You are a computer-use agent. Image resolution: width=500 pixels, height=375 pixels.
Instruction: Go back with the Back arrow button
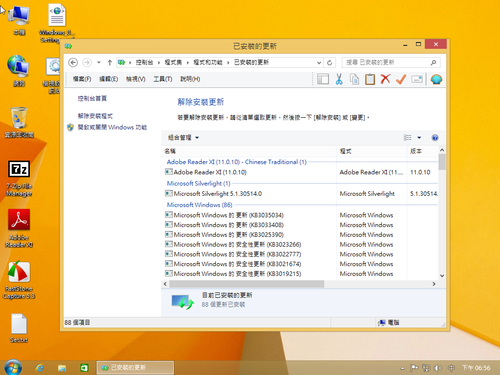click(x=73, y=62)
